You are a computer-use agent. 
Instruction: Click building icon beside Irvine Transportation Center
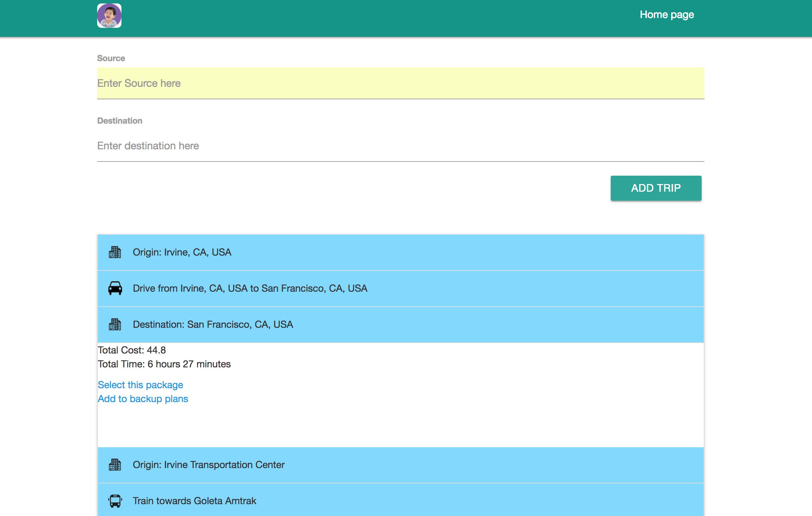[115, 465]
